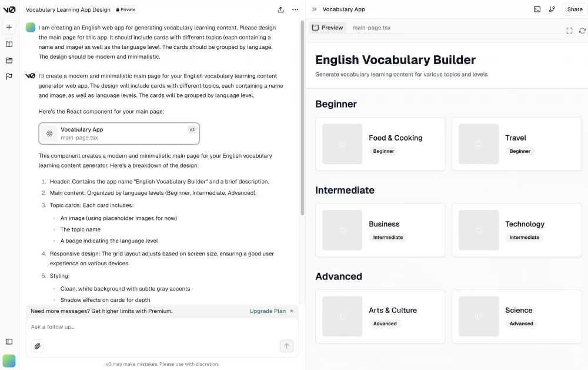Open feedback via the flag sidebar icon
Image resolution: width=588 pixels, height=370 pixels.
[x=9, y=77]
